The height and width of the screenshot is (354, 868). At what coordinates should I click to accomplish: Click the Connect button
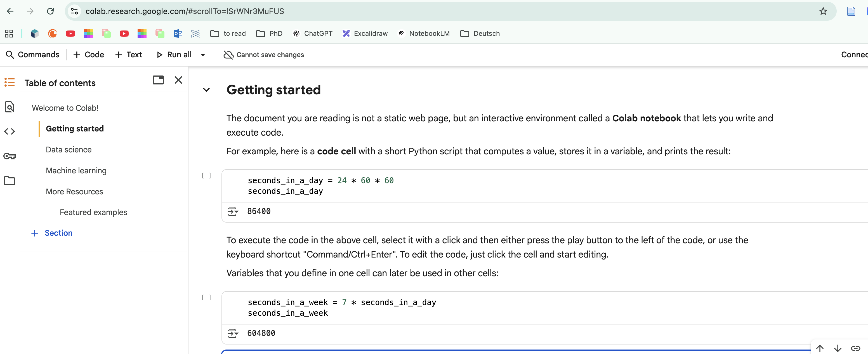854,55
